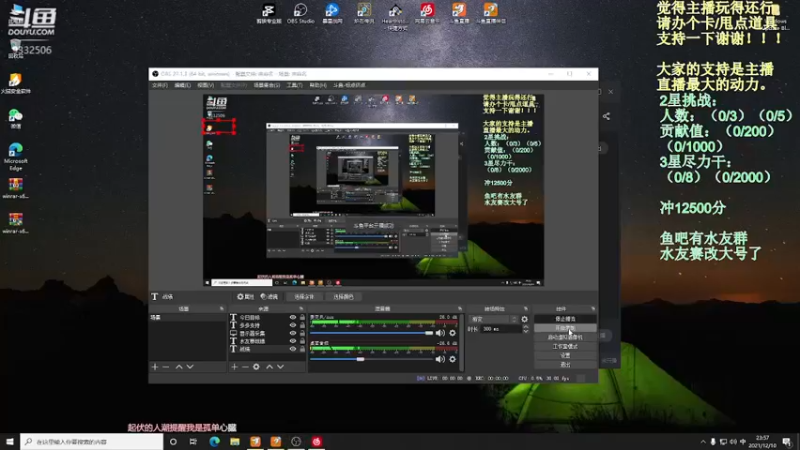
Task: Open the scene transition type dropdown
Action: tap(493, 319)
